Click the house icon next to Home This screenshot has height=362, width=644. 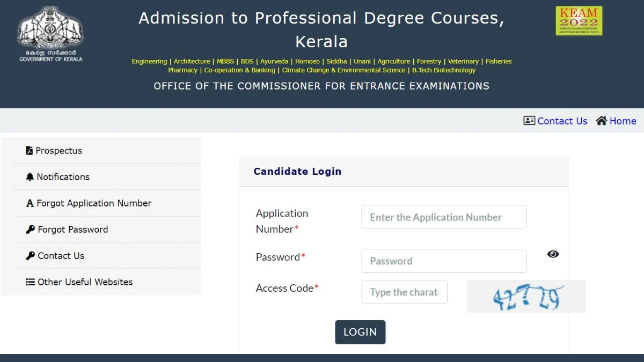click(x=602, y=121)
